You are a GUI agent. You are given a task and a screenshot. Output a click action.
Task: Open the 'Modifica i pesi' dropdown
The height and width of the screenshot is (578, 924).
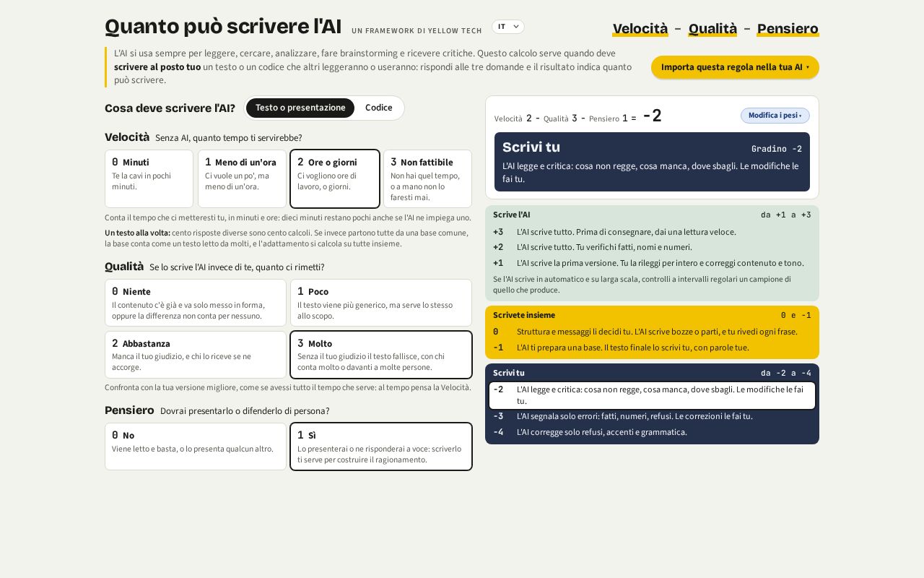[x=775, y=116]
